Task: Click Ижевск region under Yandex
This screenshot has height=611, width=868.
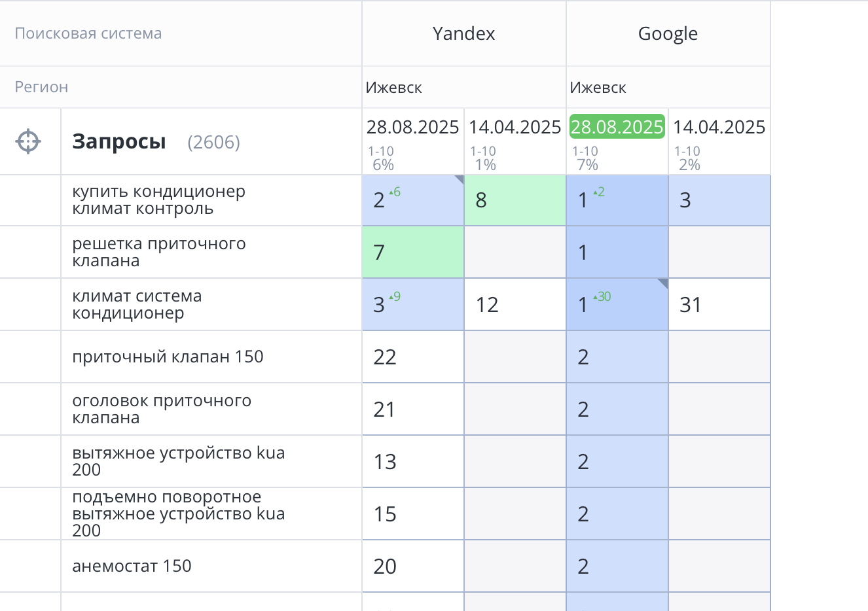Action: coord(393,88)
